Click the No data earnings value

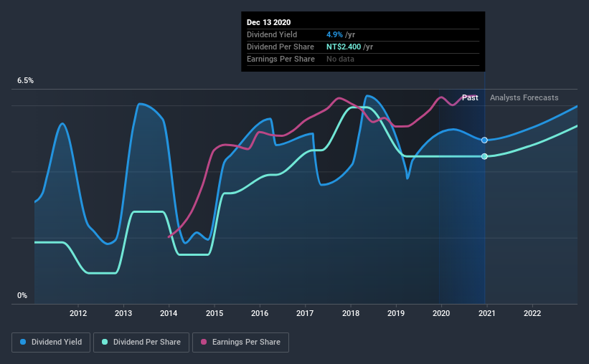click(340, 59)
